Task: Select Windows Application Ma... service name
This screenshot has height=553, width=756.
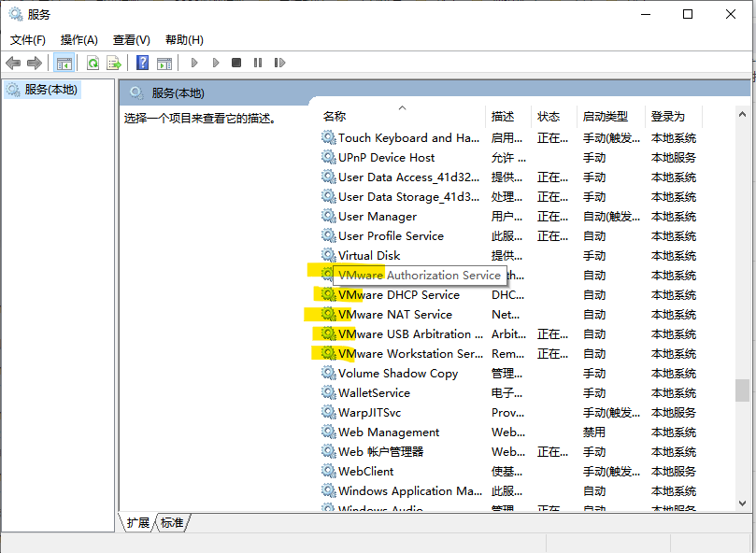Action: click(410, 490)
